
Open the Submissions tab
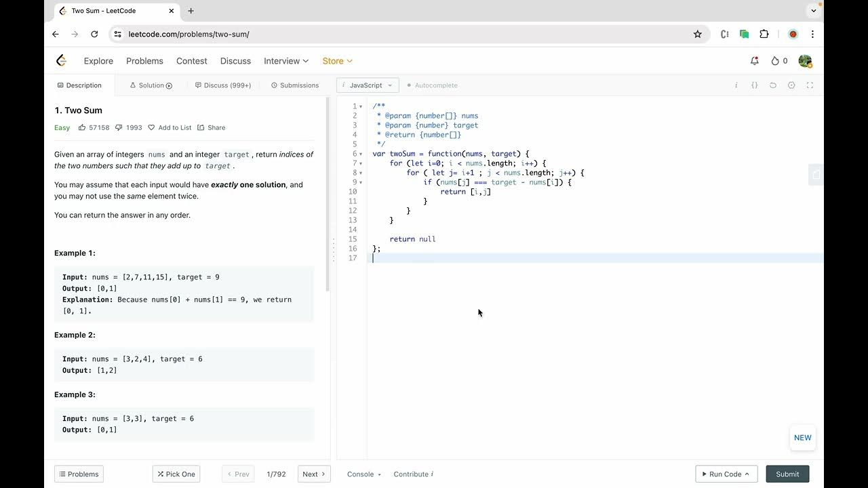tap(295, 85)
